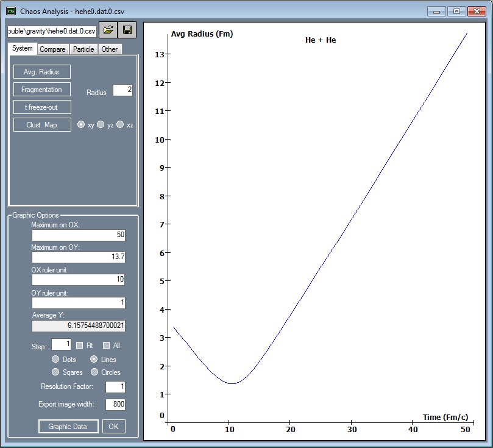Open a data file with folder icon

click(x=108, y=30)
